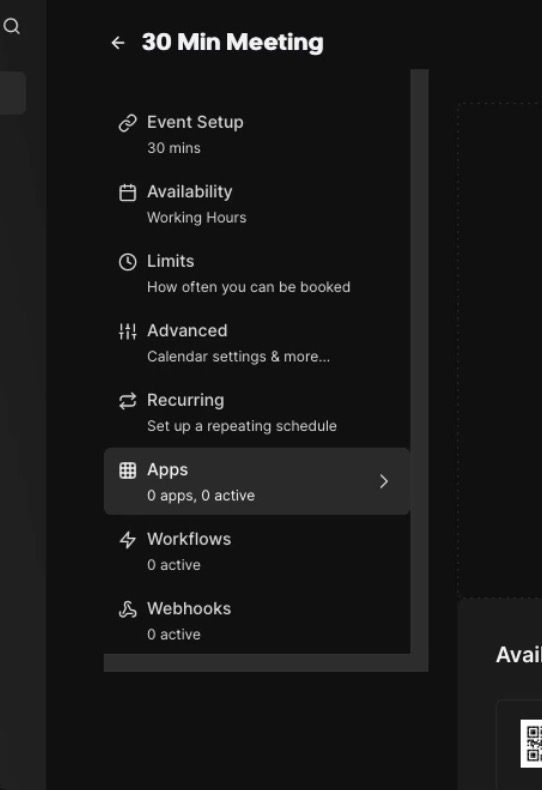Click 'Calendar settings & more...' text
The height and width of the screenshot is (790, 542).
click(x=239, y=357)
